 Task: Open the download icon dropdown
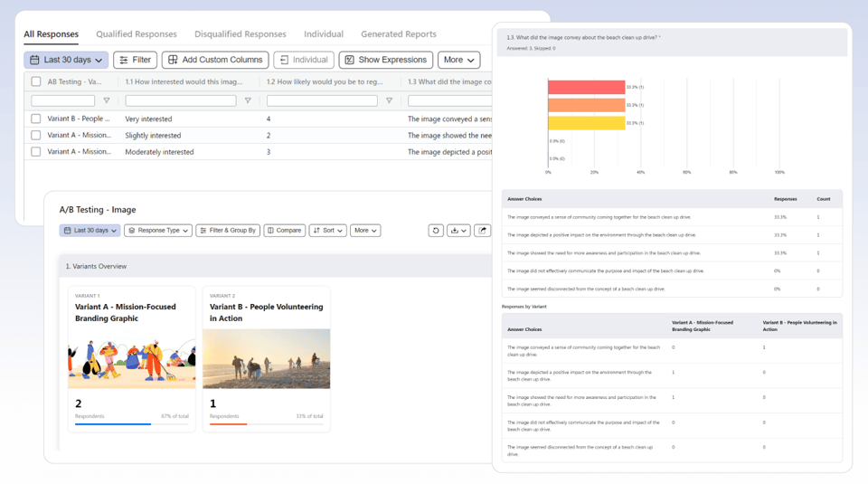[x=458, y=231]
